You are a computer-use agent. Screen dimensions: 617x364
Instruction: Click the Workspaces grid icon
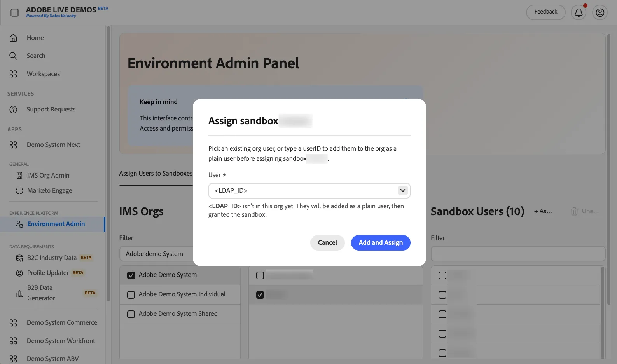point(13,74)
